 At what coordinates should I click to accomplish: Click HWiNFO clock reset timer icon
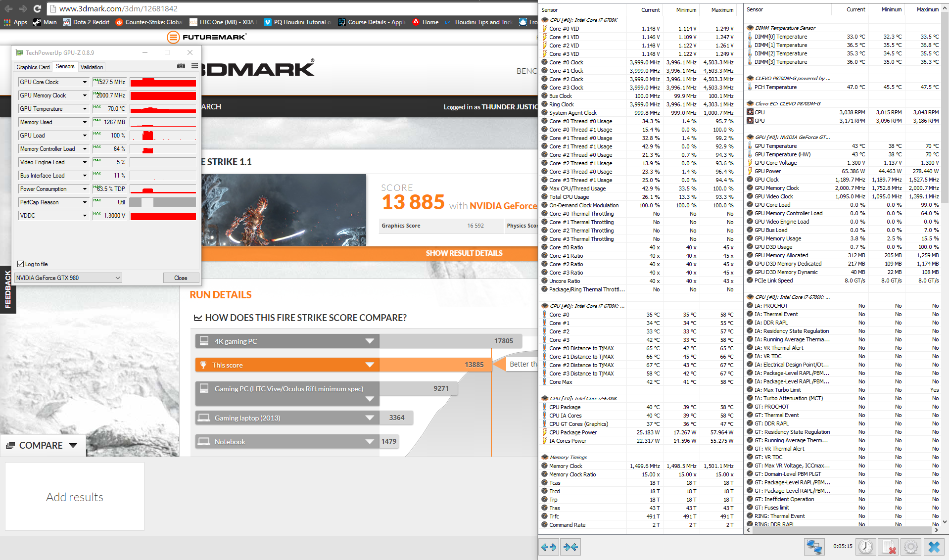click(865, 547)
